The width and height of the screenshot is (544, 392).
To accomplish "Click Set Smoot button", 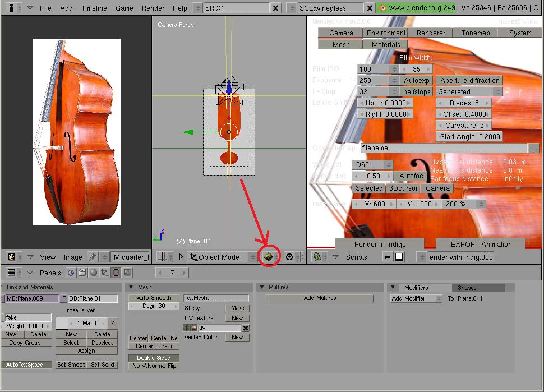I will (71, 365).
